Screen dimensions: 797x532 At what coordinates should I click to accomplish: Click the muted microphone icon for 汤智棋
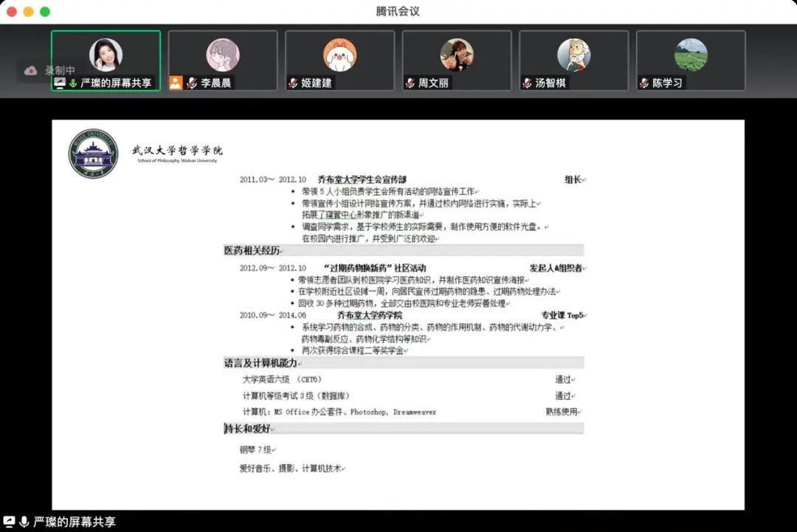pos(527,83)
